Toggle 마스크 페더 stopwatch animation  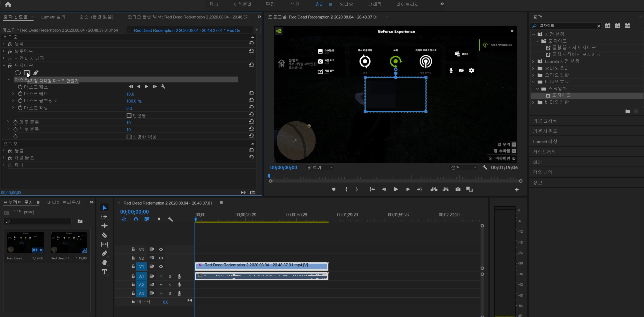pyautogui.click(x=20, y=94)
